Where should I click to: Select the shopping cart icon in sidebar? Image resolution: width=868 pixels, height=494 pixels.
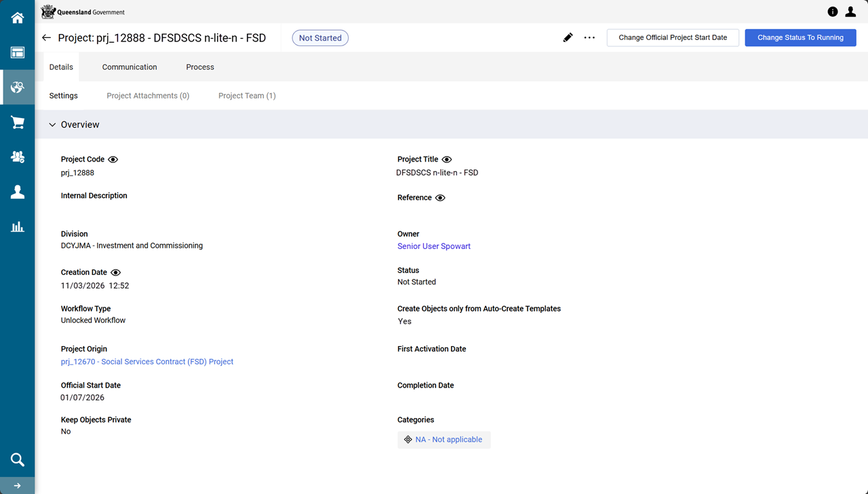click(18, 123)
